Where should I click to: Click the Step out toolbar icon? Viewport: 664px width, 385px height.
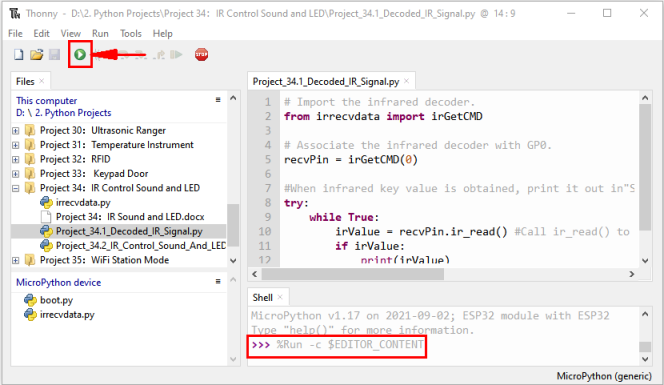(x=160, y=55)
